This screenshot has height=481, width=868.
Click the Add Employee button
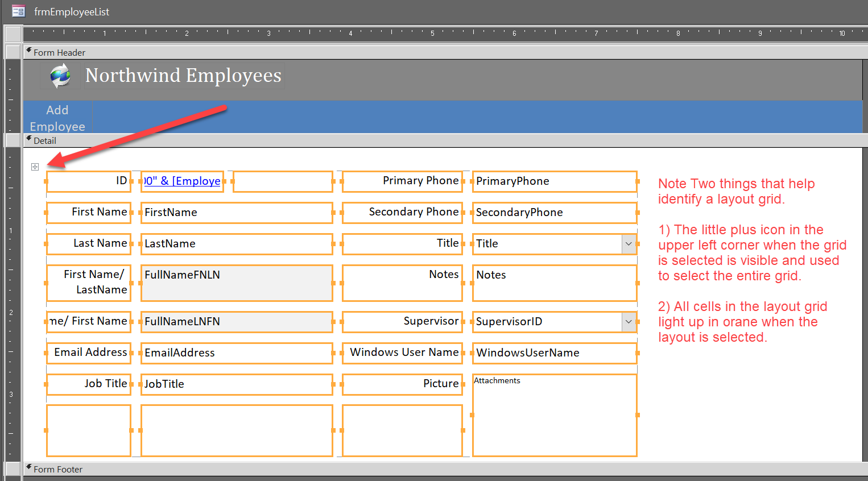pyautogui.click(x=57, y=118)
